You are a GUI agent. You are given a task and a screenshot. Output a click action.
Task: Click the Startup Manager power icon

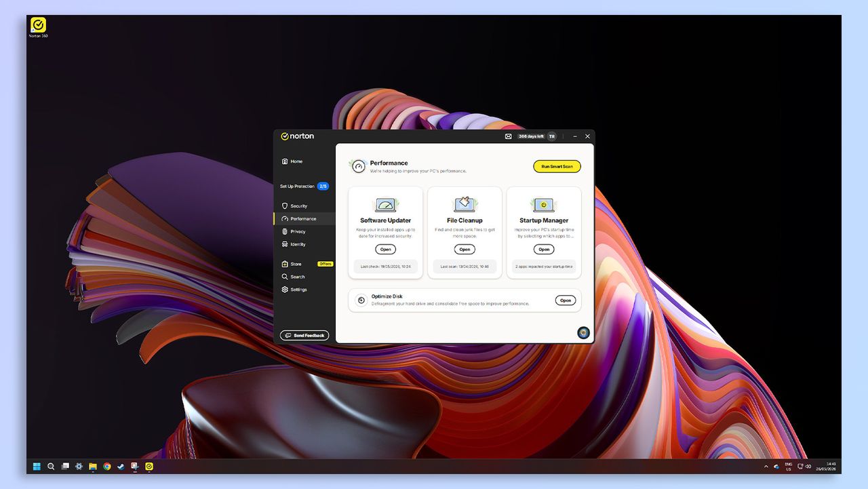coord(544,205)
